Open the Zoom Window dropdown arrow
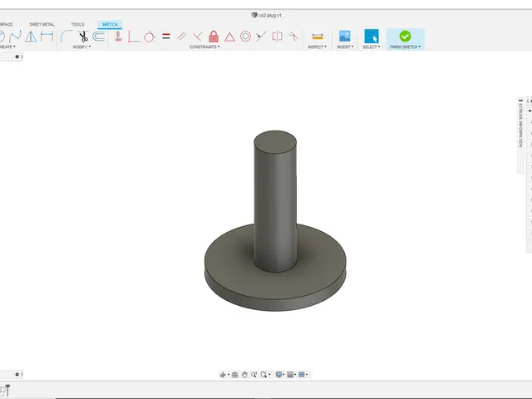The height and width of the screenshot is (399, 532). click(x=269, y=375)
